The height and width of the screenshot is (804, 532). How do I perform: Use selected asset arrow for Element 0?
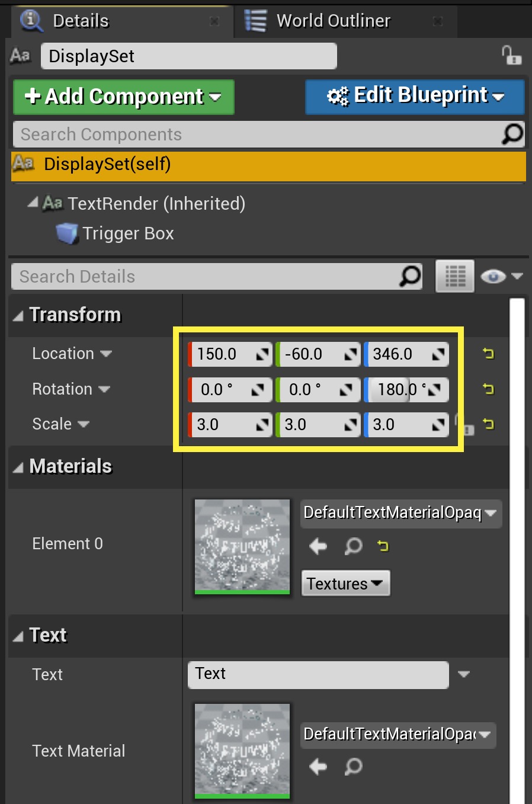click(318, 546)
